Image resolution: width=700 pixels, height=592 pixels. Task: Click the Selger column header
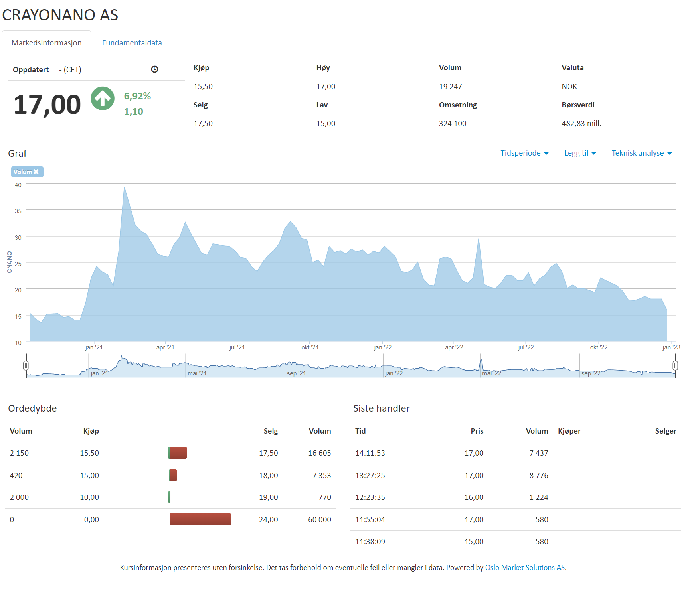point(666,431)
